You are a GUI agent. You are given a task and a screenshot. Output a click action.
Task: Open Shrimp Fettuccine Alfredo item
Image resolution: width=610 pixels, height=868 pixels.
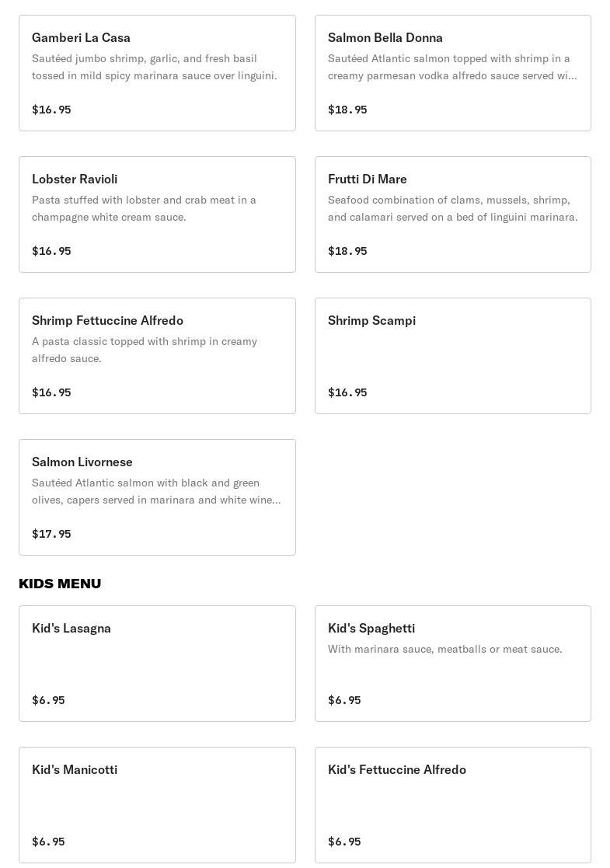157,356
